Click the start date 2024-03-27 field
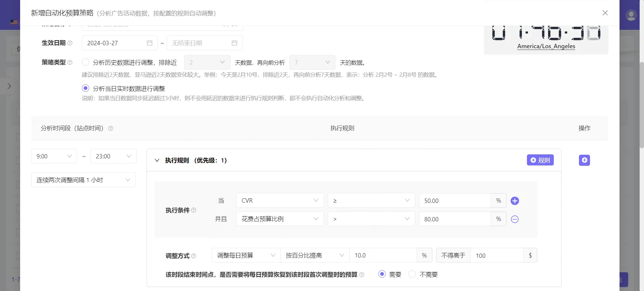644x291 pixels. (x=120, y=43)
